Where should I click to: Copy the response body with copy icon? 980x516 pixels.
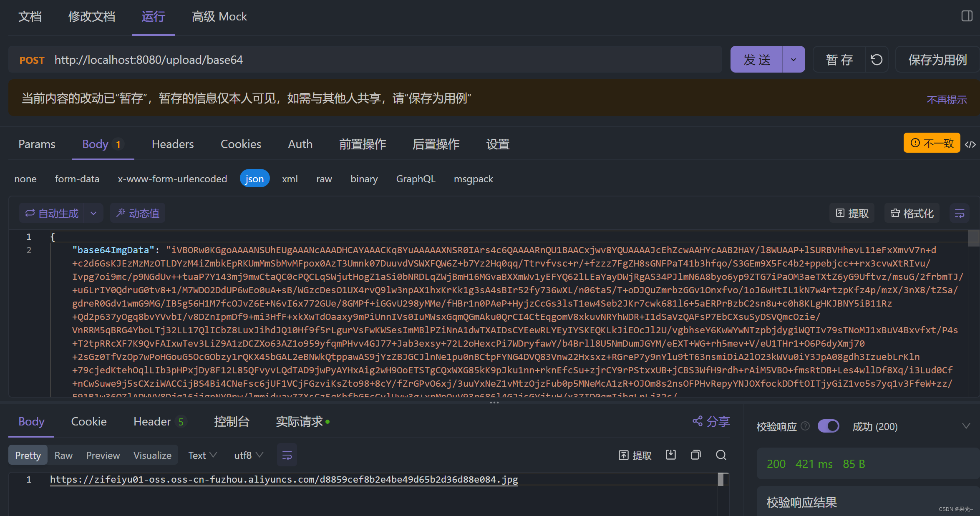695,455
